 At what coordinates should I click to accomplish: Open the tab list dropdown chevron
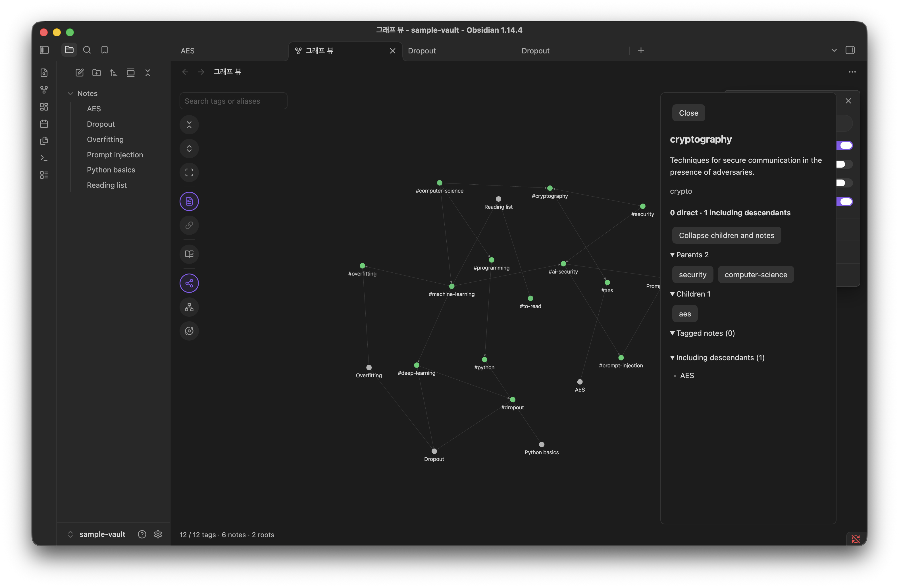(x=834, y=50)
